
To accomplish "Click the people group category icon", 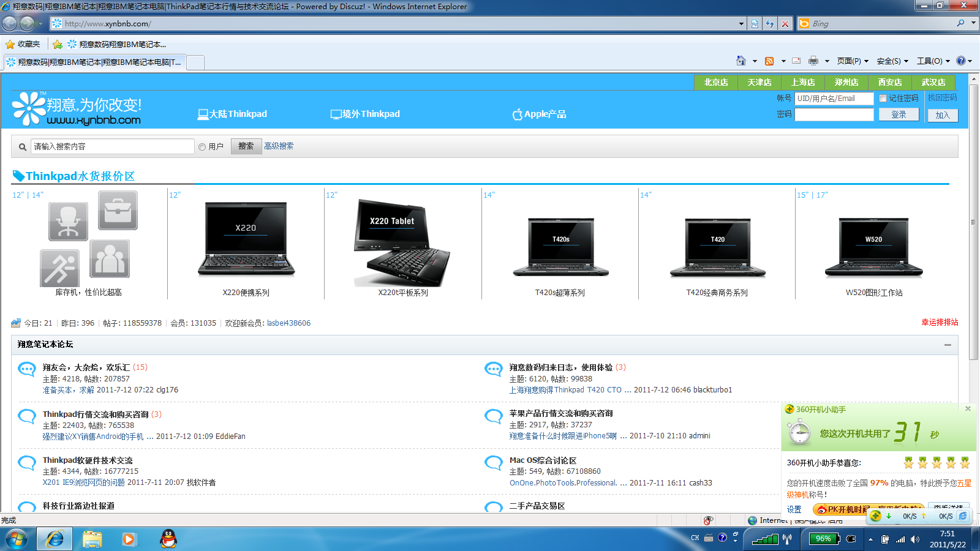I will (x=110, y=259).
